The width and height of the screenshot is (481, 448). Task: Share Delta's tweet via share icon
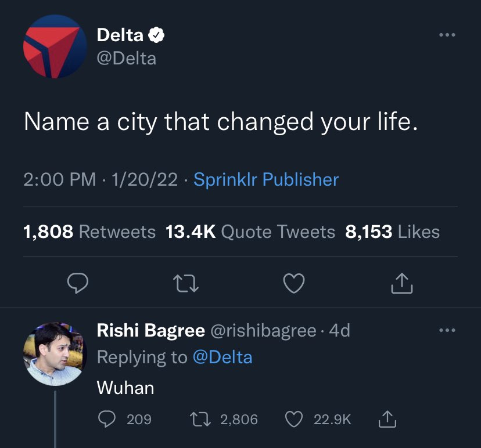[x=402, y=283]
